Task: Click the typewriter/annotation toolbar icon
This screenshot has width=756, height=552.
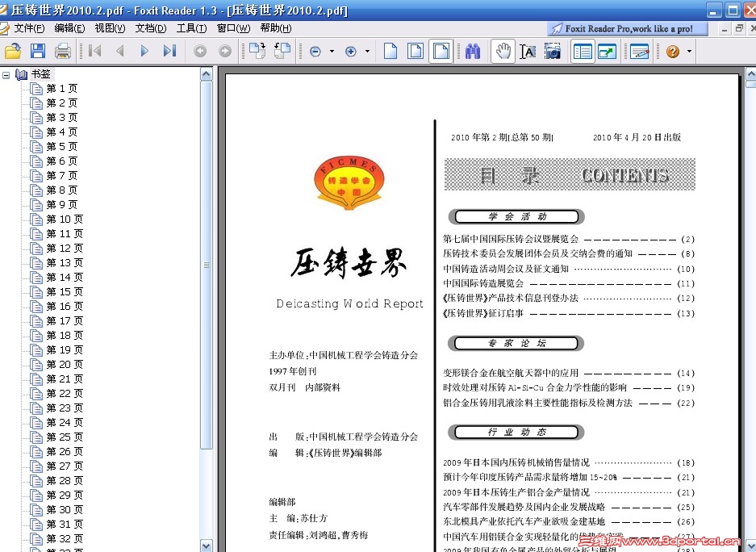Action: tap(639, 51)
